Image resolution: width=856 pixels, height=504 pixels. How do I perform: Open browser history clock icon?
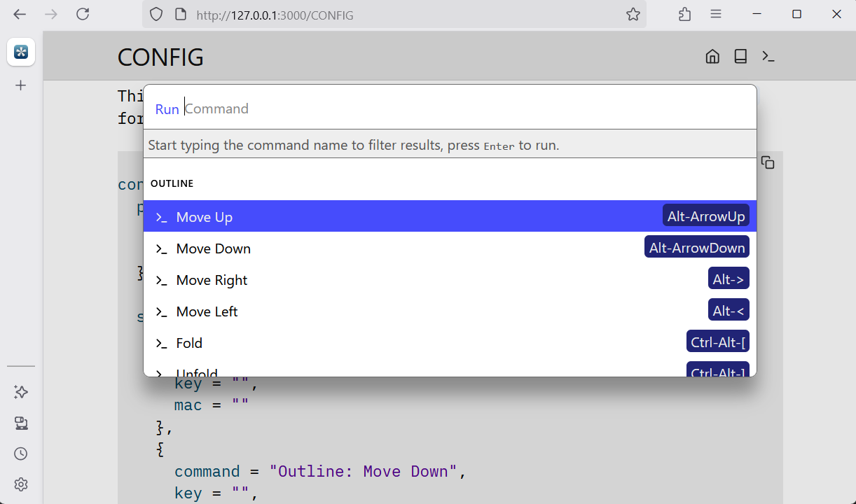(x=21, y=454)
